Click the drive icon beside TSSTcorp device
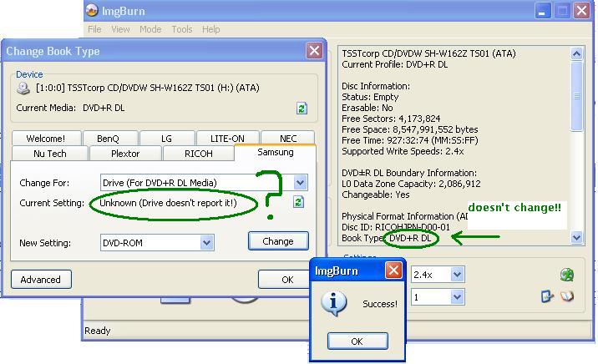The height and width of the screenshot is (364, 598). coord(23,88)
